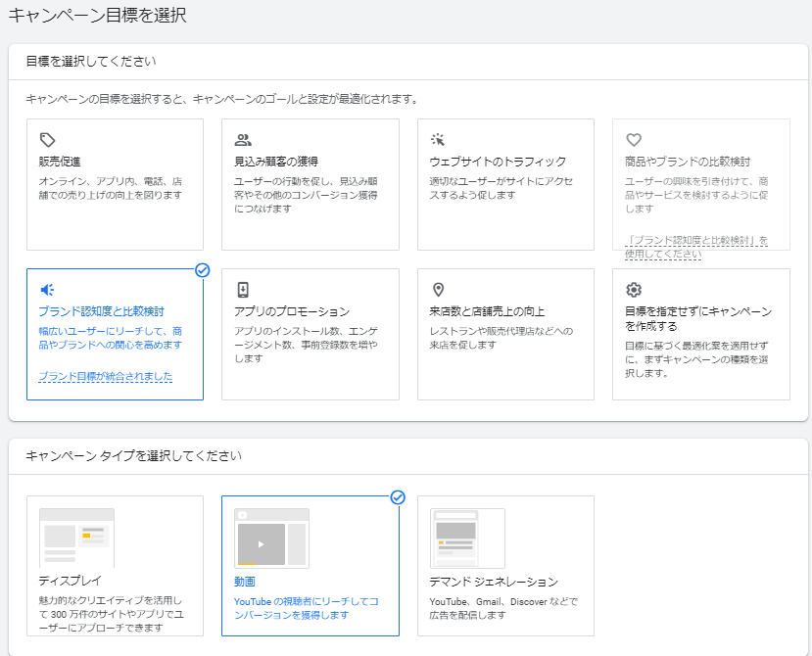This screenshot has width=812, height=656.
Task: Select the 販売促進 goal title
Action: click(x=60, y=162)
